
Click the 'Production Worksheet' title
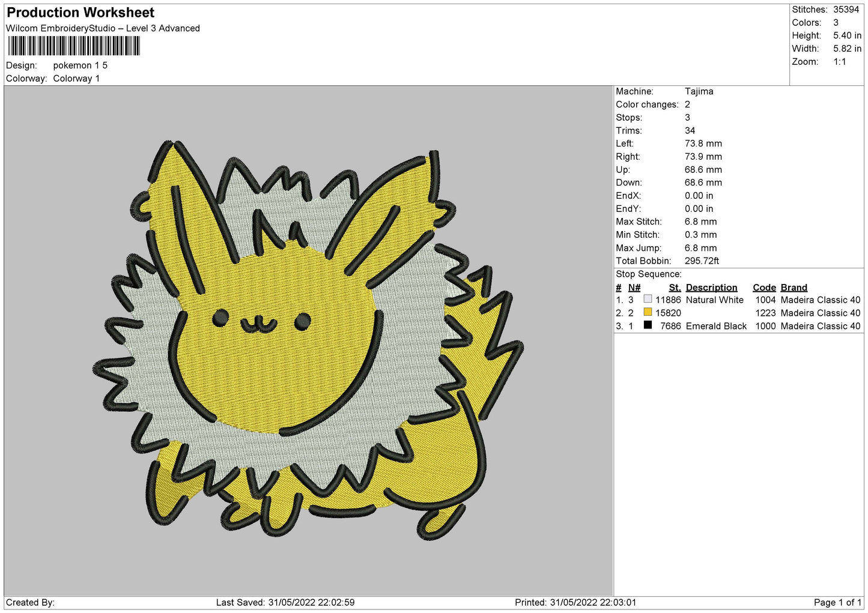point(80,13)
